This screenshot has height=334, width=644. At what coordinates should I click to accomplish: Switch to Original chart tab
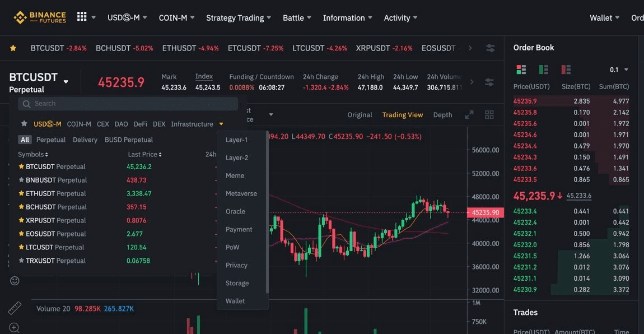coord(360,115)
